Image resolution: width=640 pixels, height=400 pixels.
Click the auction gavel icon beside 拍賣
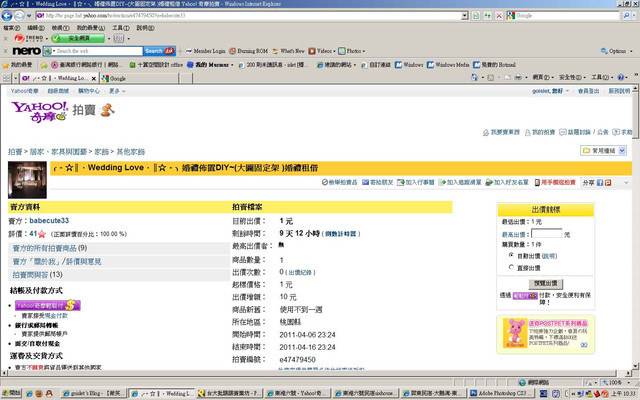click(x=108, y=110)
